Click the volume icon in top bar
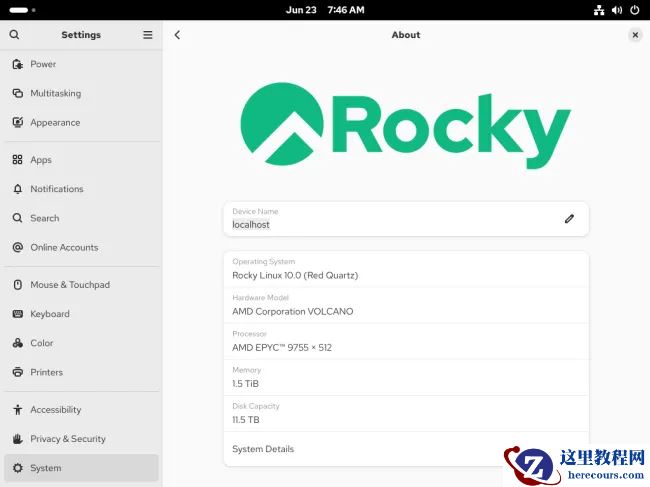This screenshot has height=487, width=650. pyautogui.click(x=616, y=10)
